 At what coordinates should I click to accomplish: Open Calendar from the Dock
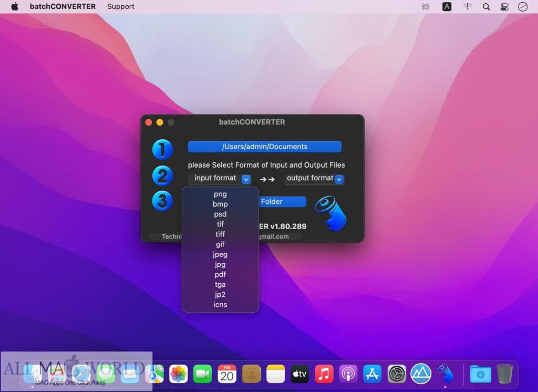(227, 374)
